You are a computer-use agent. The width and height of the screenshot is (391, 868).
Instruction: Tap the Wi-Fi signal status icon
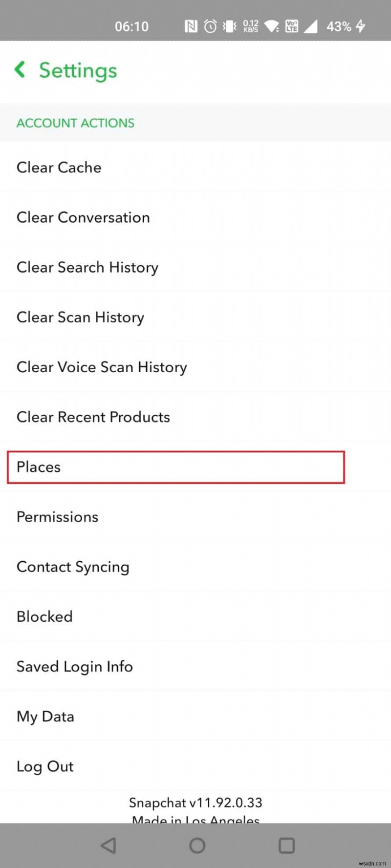272,26
